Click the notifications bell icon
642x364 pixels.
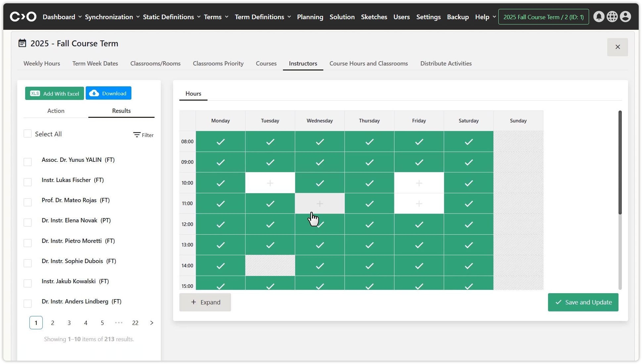(x=599, y=17)
